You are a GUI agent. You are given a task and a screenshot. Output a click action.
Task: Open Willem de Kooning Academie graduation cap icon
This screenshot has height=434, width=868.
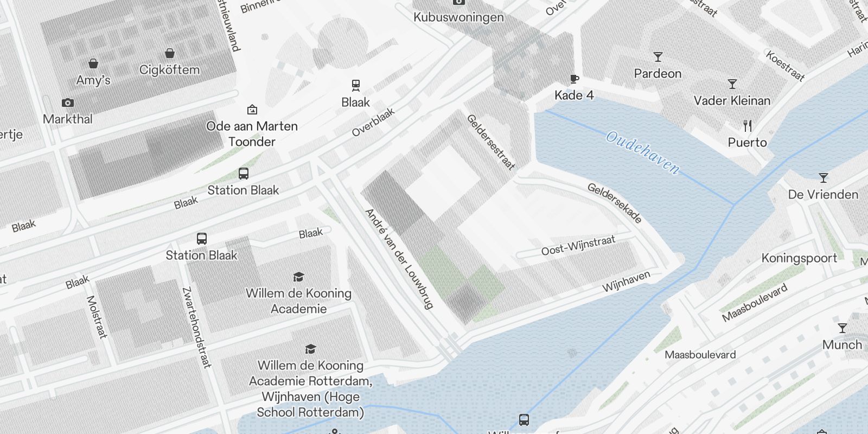[298, 277]
